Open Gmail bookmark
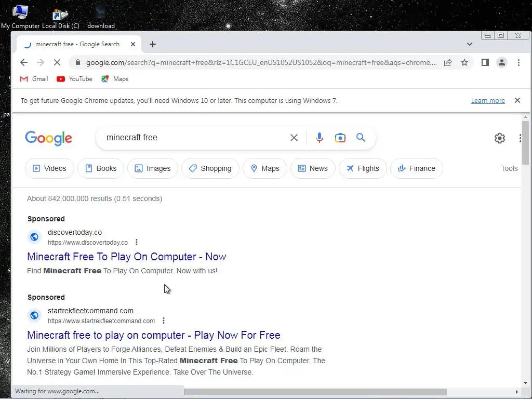This screenshot has width=532, height=399. 34,79
